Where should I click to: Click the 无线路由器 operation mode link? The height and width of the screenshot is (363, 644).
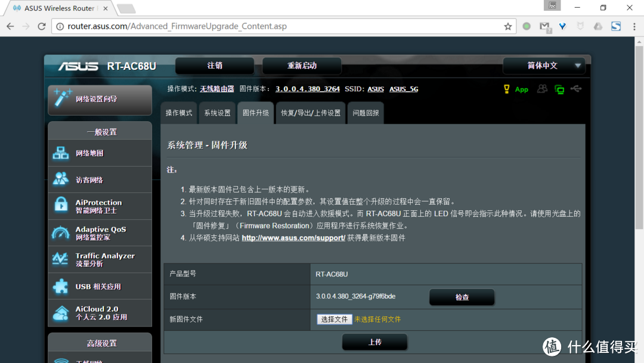point(217,89)
